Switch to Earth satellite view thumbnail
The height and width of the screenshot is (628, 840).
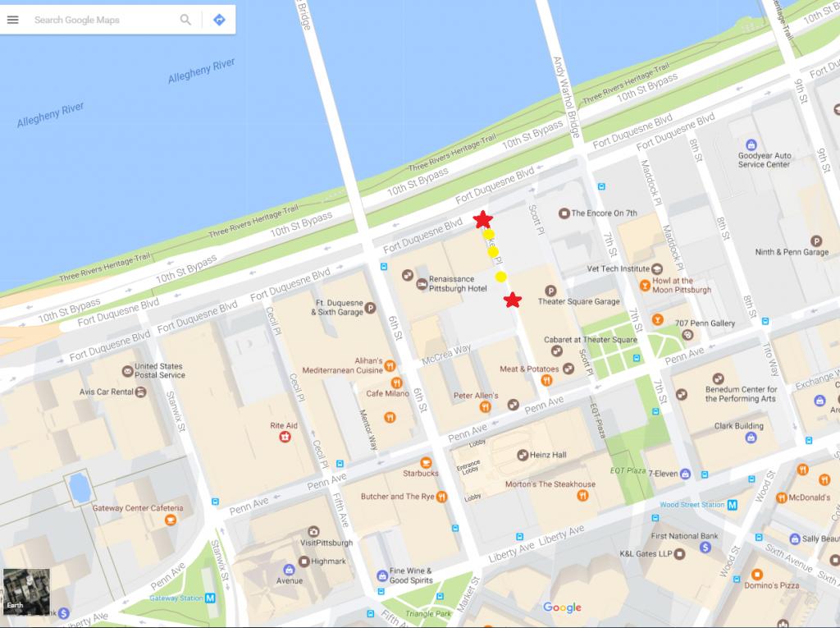click(x=26, y=592)
